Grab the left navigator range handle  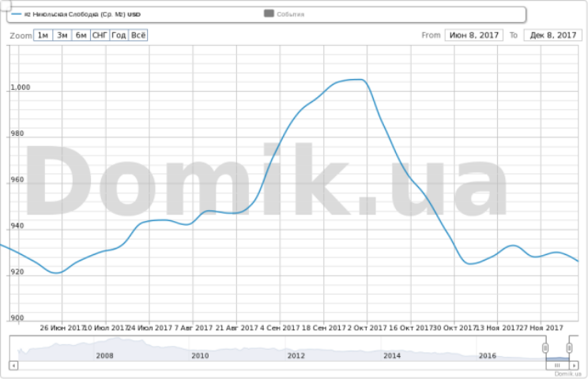(545, 348)
